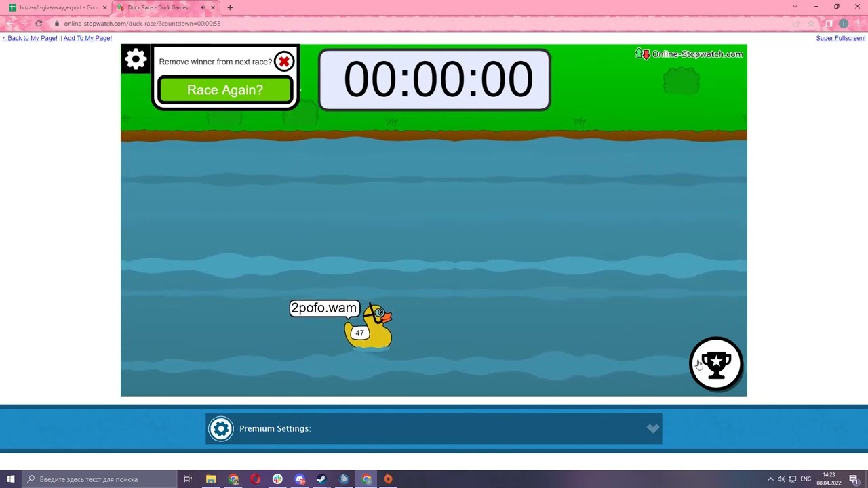The height and width of the screenshot is (488, 868).
Task: Click the browser address bar URL
Action: [x=142, y=23]
